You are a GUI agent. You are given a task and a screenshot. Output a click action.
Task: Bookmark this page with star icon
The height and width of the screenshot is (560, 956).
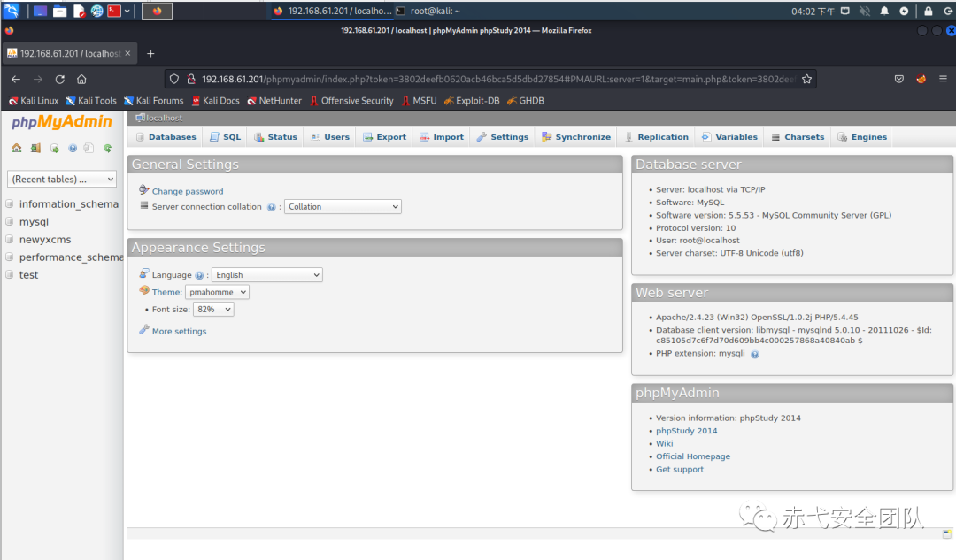[806, 79]
